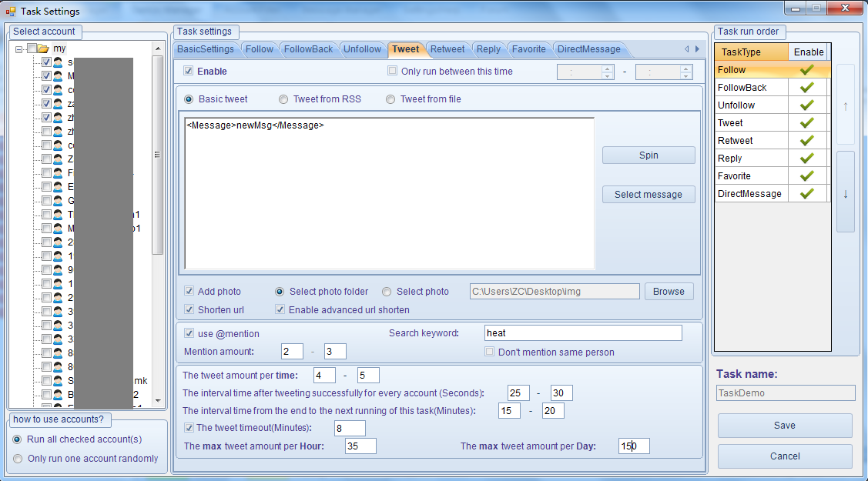868x481 pixels.
Task: Toggle the 'Don't mention same person' checkbox
Action: (490, 352)
